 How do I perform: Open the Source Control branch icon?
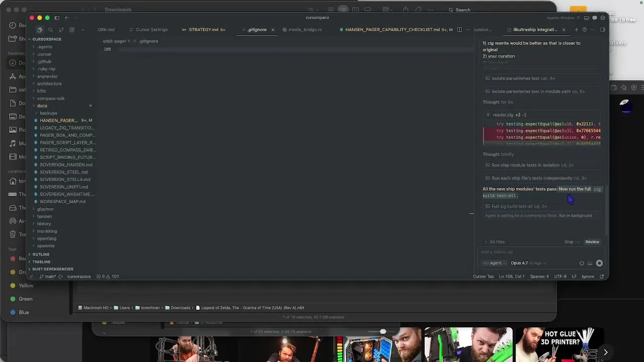click(61, 30)
